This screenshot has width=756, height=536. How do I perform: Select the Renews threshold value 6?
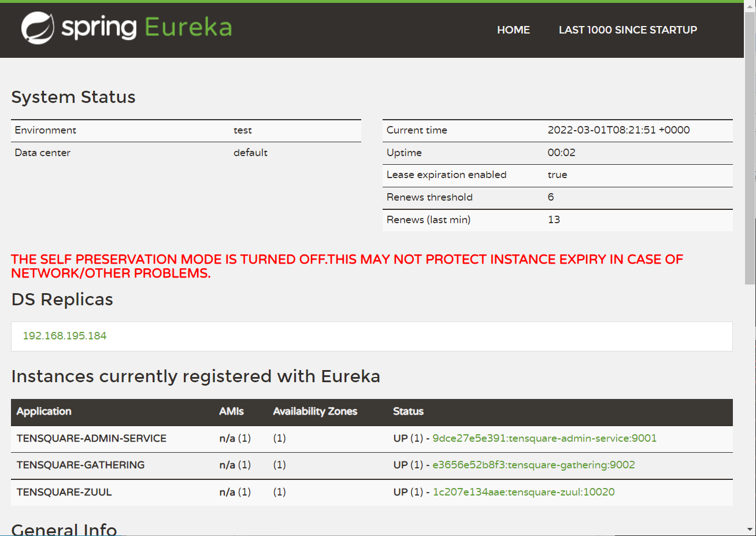pyautogui.click(x=551, y=197)
